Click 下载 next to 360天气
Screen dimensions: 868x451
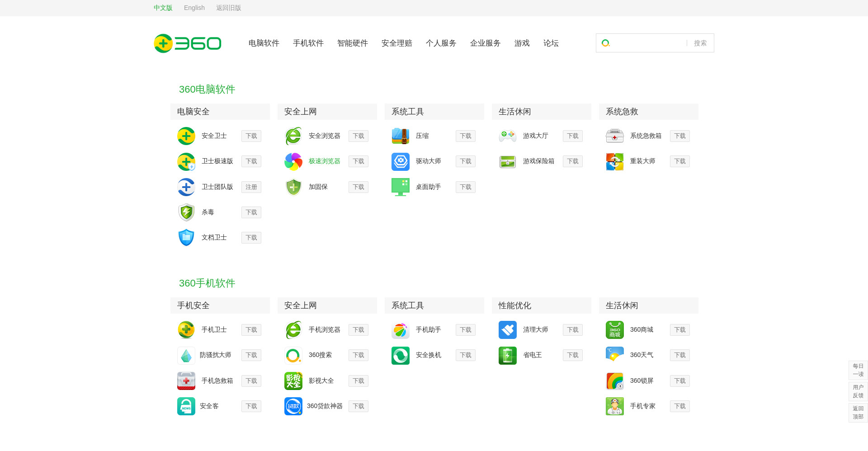pos(680,355)
